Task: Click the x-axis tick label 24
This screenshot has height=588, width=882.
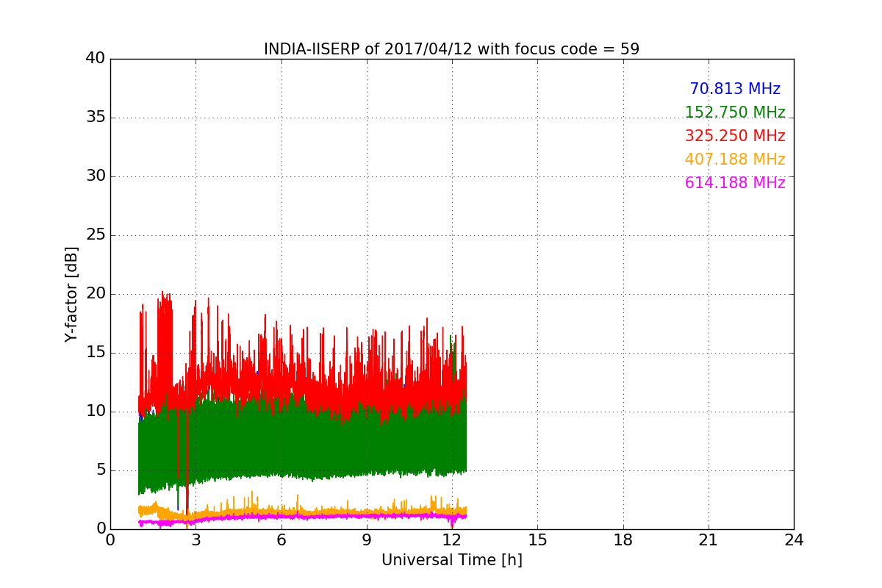Action: (794, 540)
